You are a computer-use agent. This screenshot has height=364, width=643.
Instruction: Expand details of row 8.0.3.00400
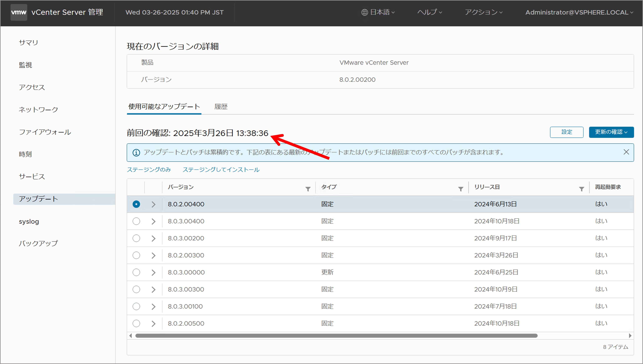pos(153,221)
